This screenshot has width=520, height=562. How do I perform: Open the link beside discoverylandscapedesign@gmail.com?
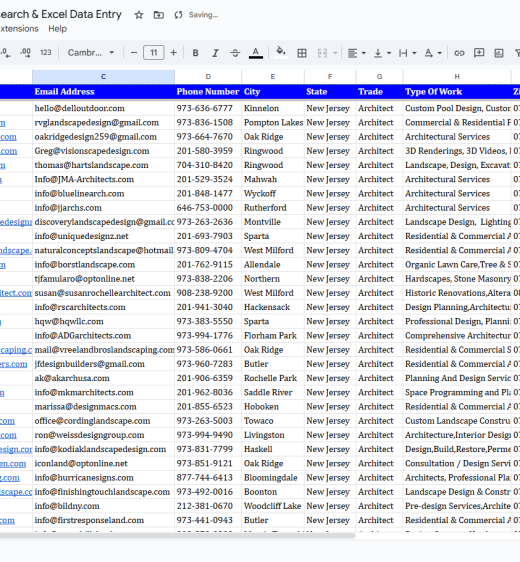[x=16, y=222]
